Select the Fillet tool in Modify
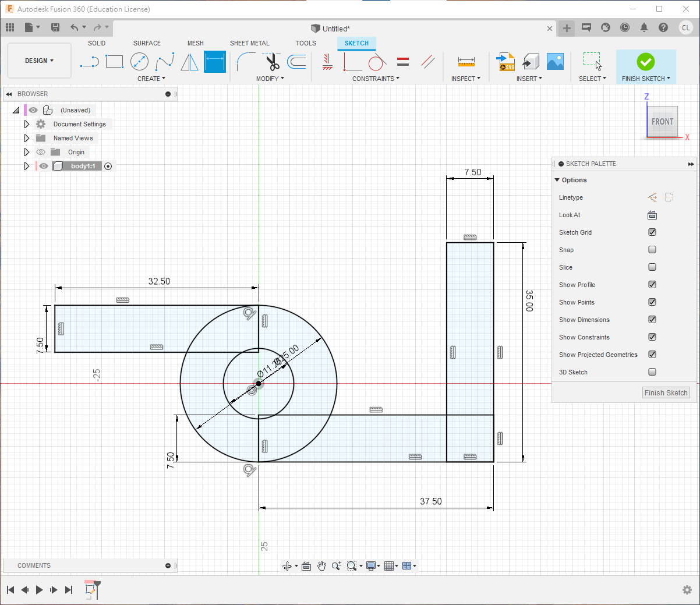The width and height of the screenshot is (700, 605). pos(246,62)
